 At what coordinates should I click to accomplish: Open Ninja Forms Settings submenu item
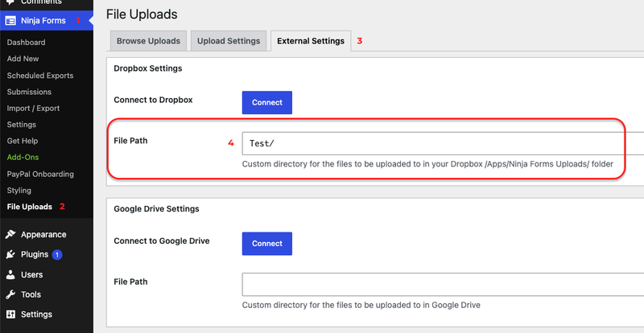[x=22, y=125]
